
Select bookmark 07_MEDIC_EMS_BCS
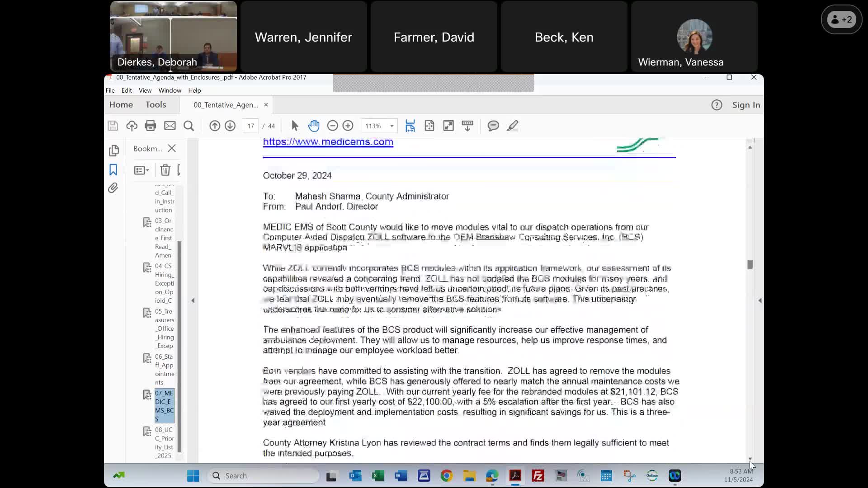click(x=164, y=406)
